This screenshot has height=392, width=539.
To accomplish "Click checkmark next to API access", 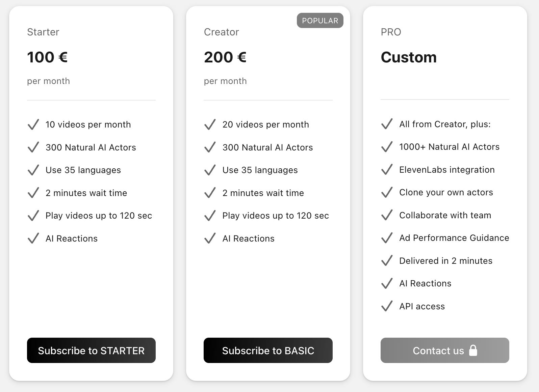I will click(387, 306).
